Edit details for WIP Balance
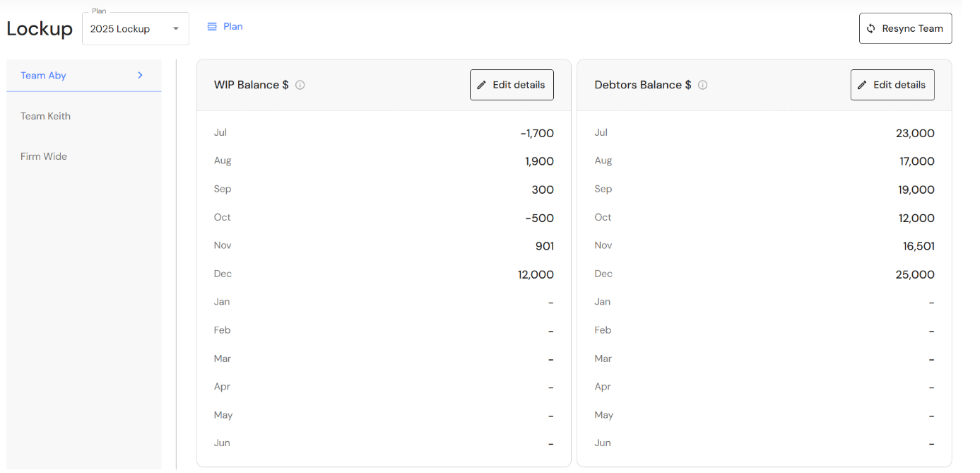 (512, 85)
